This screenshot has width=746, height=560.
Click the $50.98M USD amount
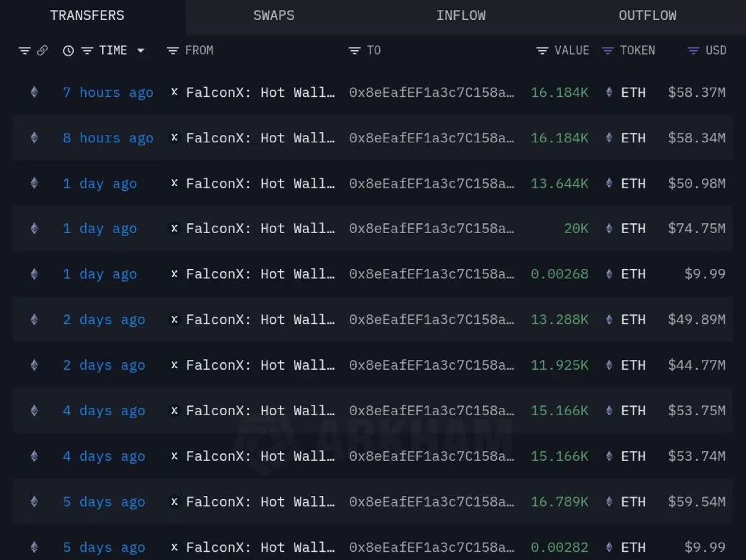click(x=697, y=183)
